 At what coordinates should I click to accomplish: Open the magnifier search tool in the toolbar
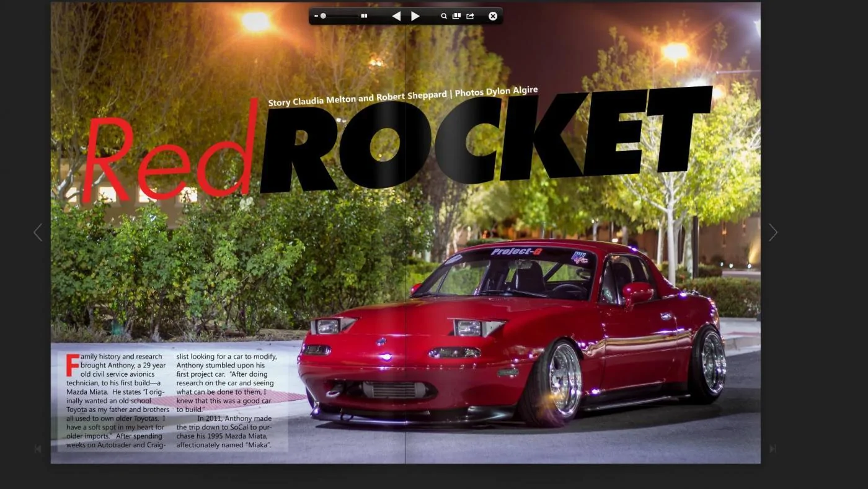[444, 16]
